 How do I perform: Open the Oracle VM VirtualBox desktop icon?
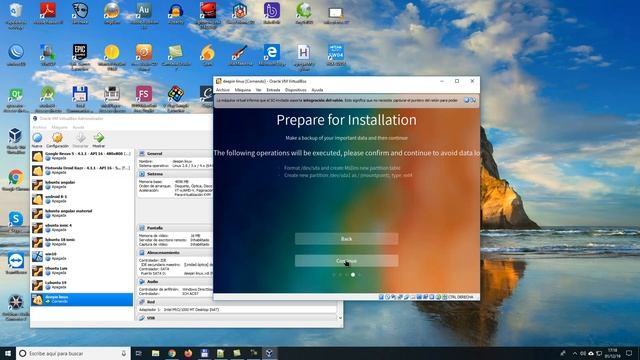pyautogui.click(x=16, y=140)
